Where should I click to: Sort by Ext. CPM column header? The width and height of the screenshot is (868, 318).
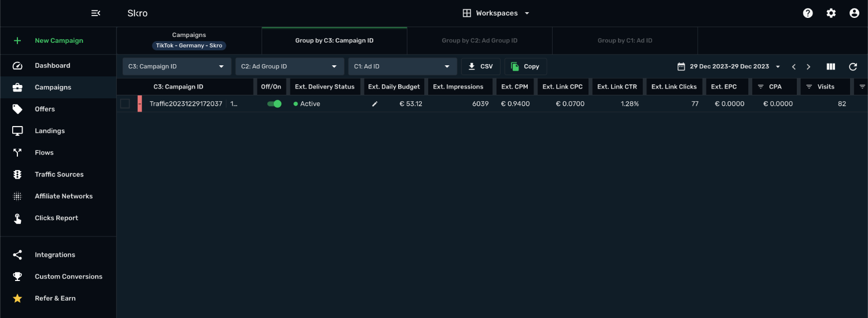[x=515, y=87]
